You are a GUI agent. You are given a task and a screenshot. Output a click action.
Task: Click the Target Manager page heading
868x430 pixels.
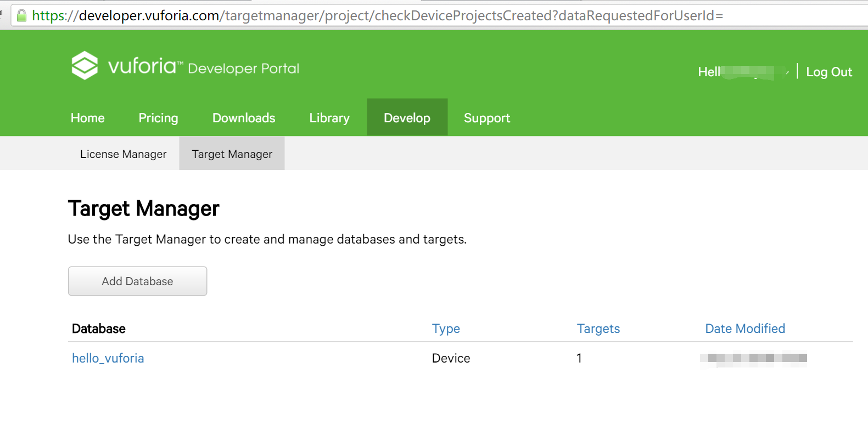(144, 209)
